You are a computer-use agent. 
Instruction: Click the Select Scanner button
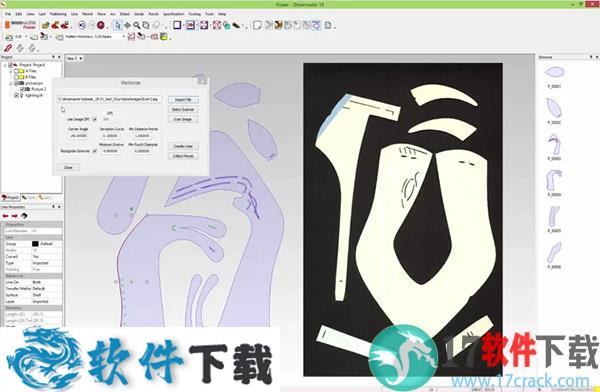[183, 109]
